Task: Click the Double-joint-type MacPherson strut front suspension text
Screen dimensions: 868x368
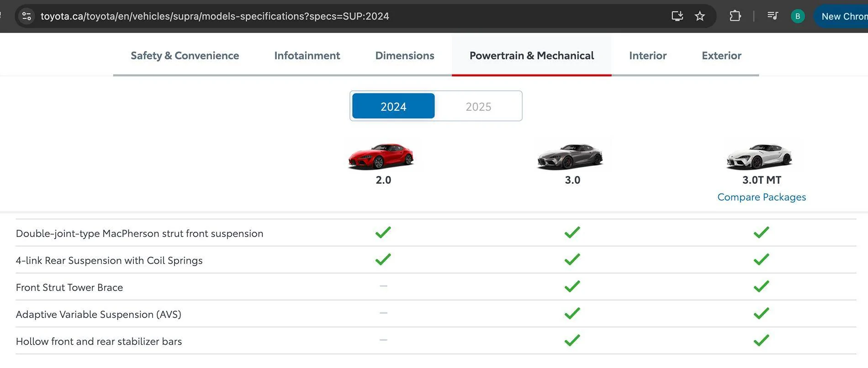Action: point(139,234)
